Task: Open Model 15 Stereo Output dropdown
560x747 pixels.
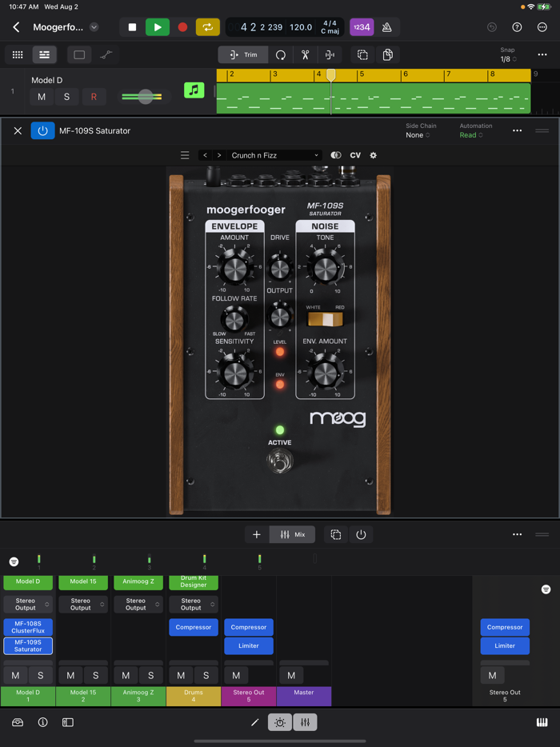Action: pyautogui.click(x=83, y=604)
